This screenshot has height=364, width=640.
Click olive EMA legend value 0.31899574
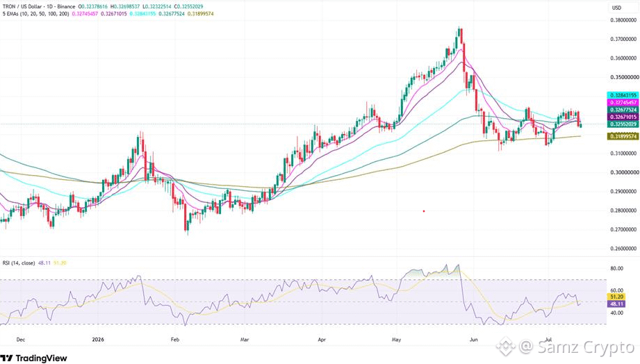coord(201,13)
